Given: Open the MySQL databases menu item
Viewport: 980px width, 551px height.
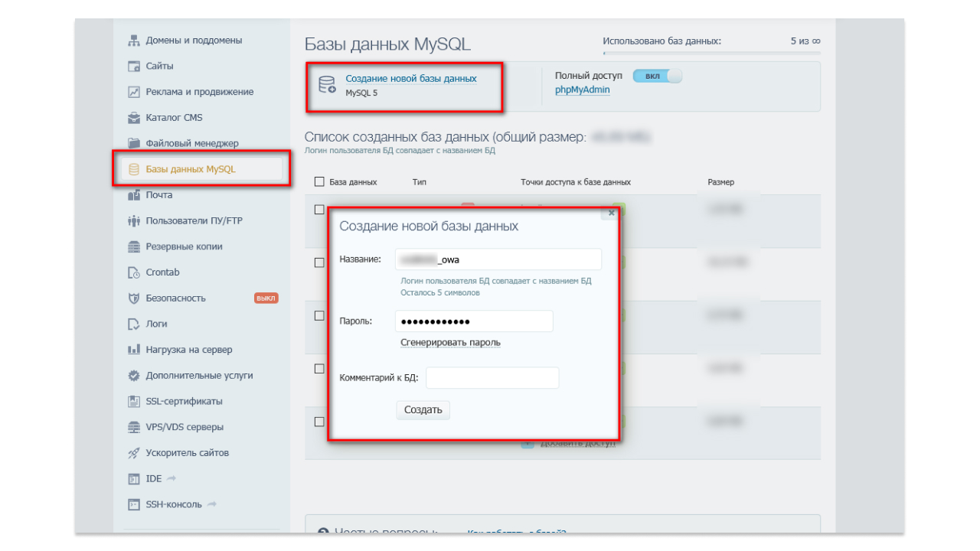Looking at the screenshot, I should 190,169.
